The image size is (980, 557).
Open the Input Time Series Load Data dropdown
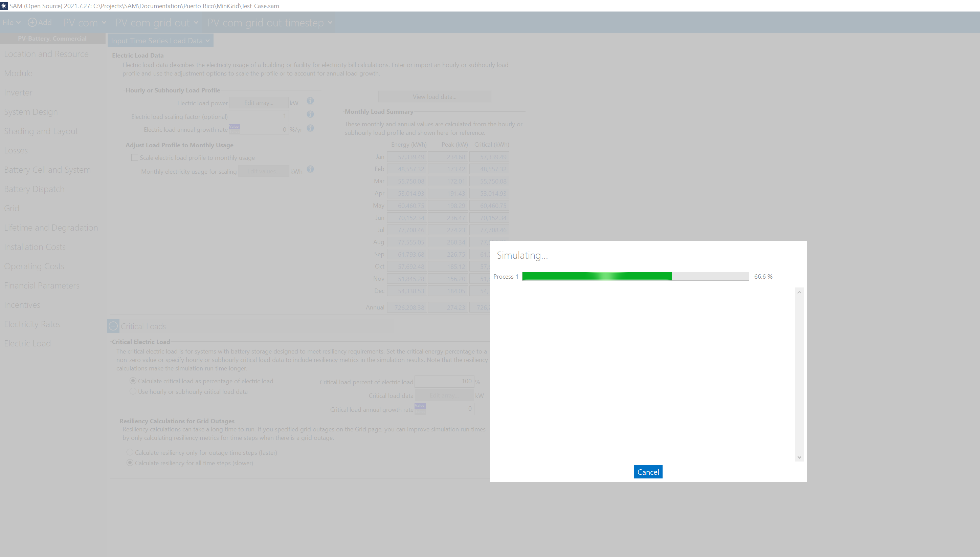point(160,41)
